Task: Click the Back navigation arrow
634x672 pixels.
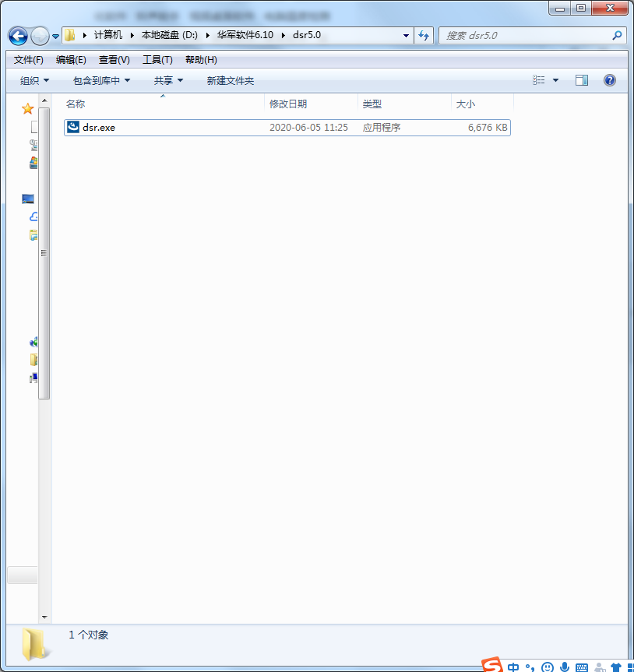Action: coord(16,35)
